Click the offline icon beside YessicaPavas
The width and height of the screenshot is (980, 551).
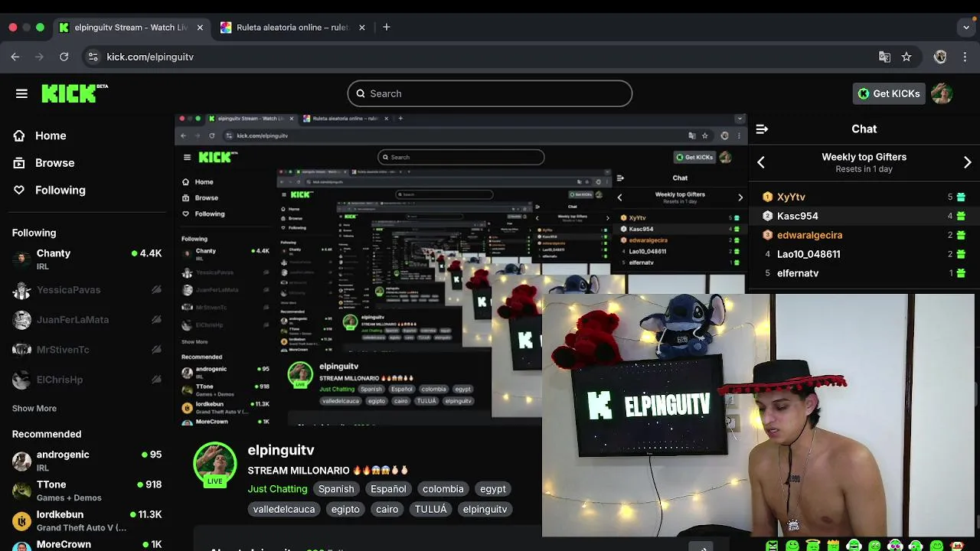[x=156, y=289]
